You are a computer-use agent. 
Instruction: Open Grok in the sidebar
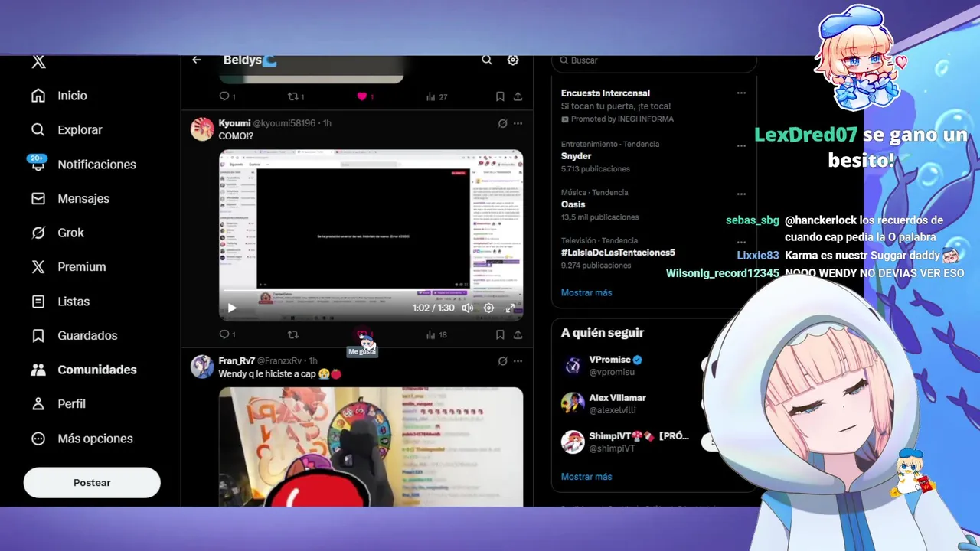(57, 233)
